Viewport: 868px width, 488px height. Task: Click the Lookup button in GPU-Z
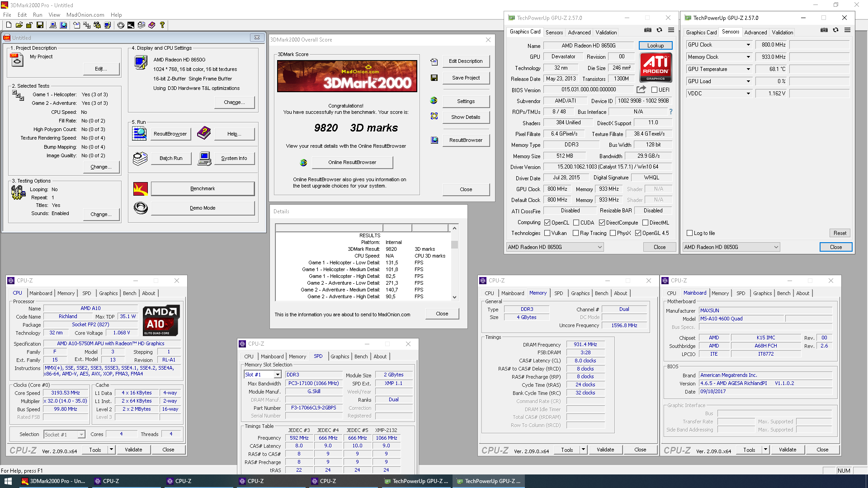pos(656,46)
